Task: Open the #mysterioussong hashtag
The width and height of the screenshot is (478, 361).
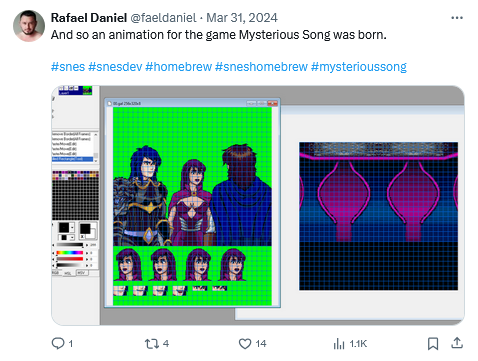Action: pos(359,67)
